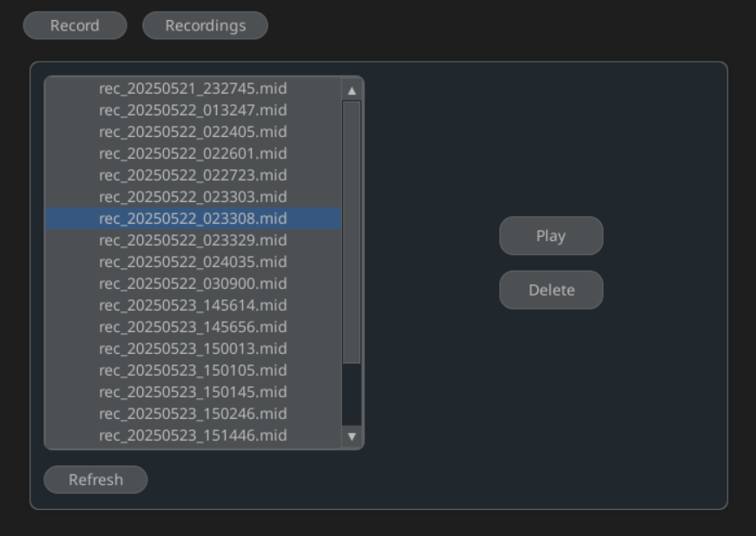Select rec_20250522_023303.mid recording
Viewport: 756px width, 536px height.
tap(193, 197)
